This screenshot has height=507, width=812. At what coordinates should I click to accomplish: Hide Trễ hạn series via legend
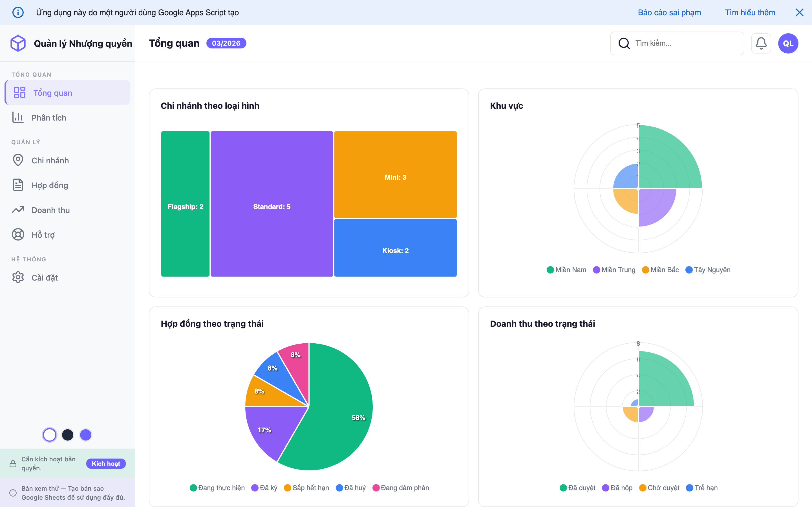[x=701, y=488]
